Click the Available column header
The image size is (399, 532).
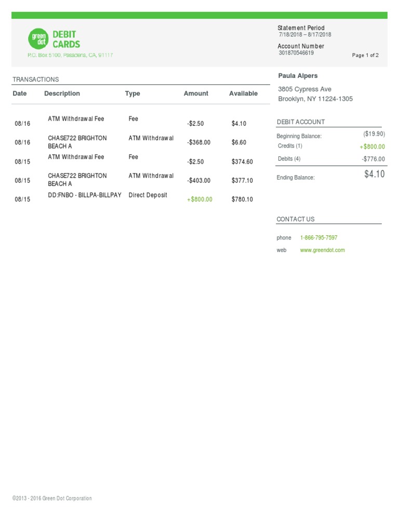(x=243, y=94)
